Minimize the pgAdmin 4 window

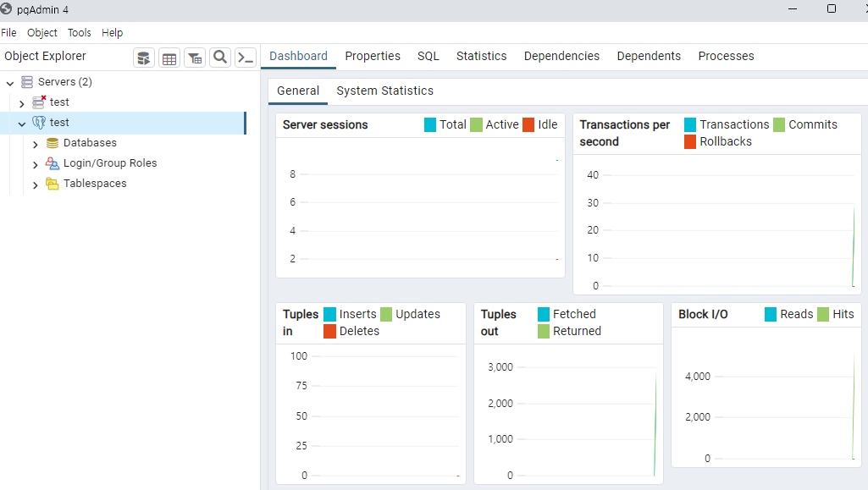793,8
